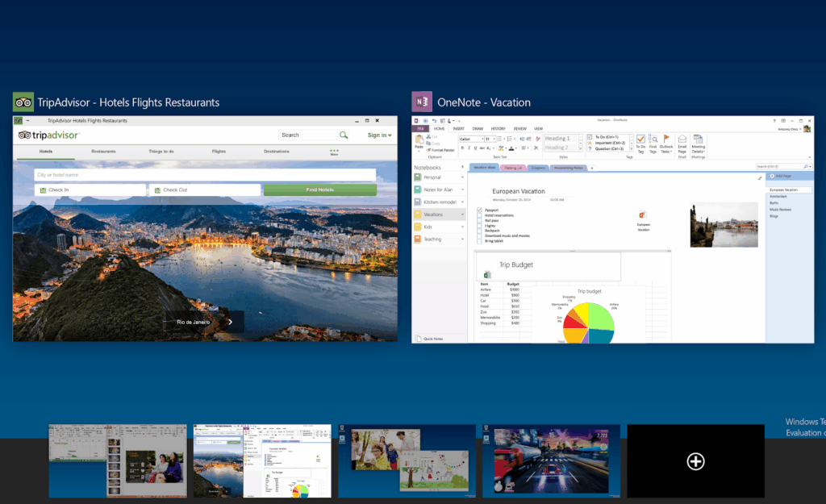Viewport: 826px width, 504px height.
Task: Click the City or hotel name field
Action: click(x=206, y=175)
